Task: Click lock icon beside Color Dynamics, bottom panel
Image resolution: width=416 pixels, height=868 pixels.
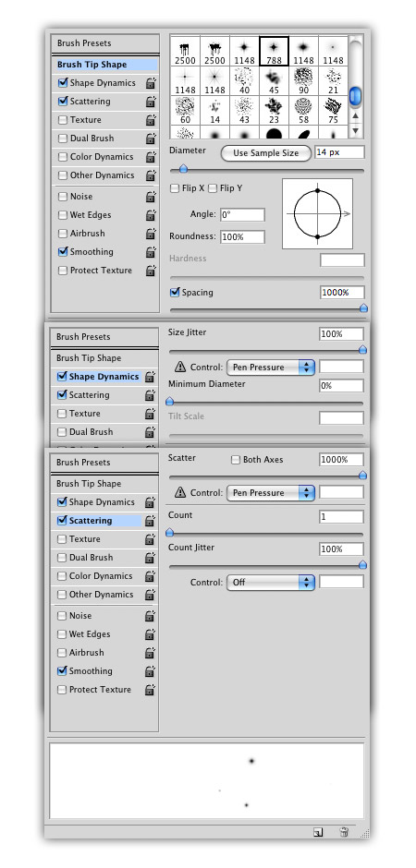Action: 150,576
